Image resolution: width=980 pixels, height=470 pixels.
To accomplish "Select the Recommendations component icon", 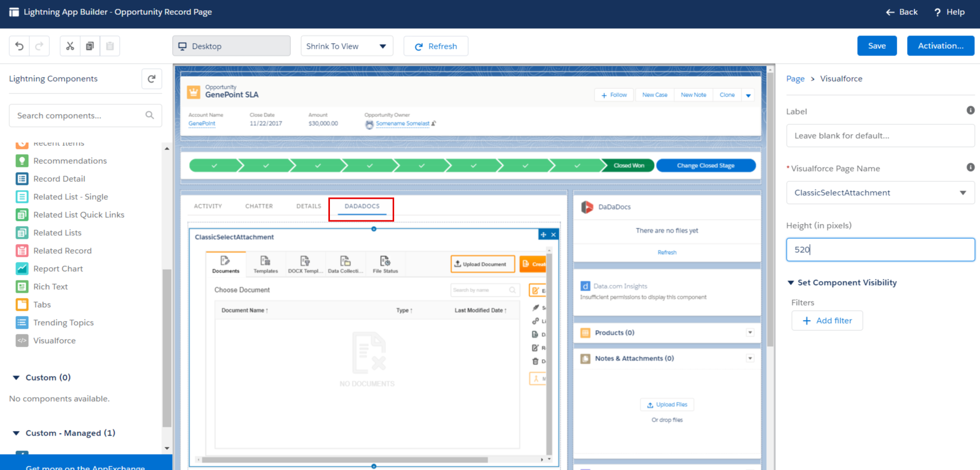I will click(x=22, y=161).
